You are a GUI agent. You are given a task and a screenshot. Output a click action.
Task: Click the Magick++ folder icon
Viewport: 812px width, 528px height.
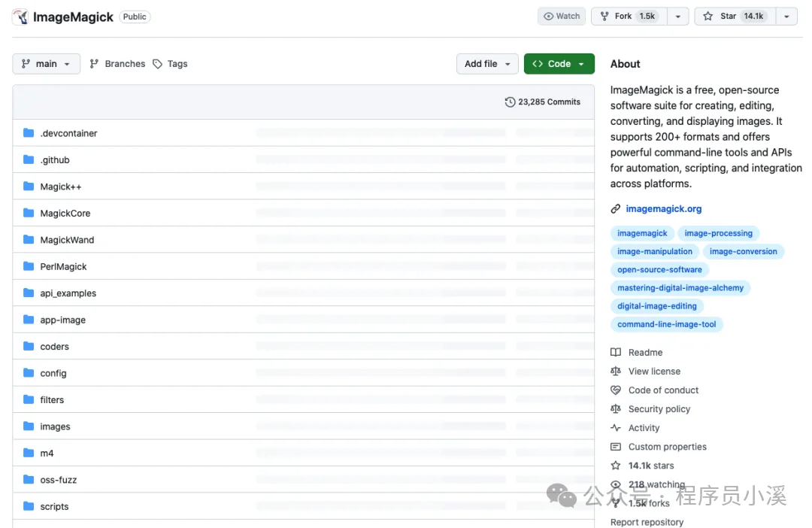pyautogui.click(x=29, y=187)
